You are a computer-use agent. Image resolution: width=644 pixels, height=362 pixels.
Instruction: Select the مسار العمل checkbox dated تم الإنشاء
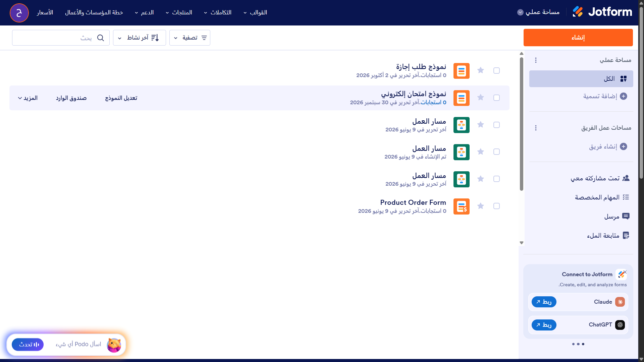(496, 152)
